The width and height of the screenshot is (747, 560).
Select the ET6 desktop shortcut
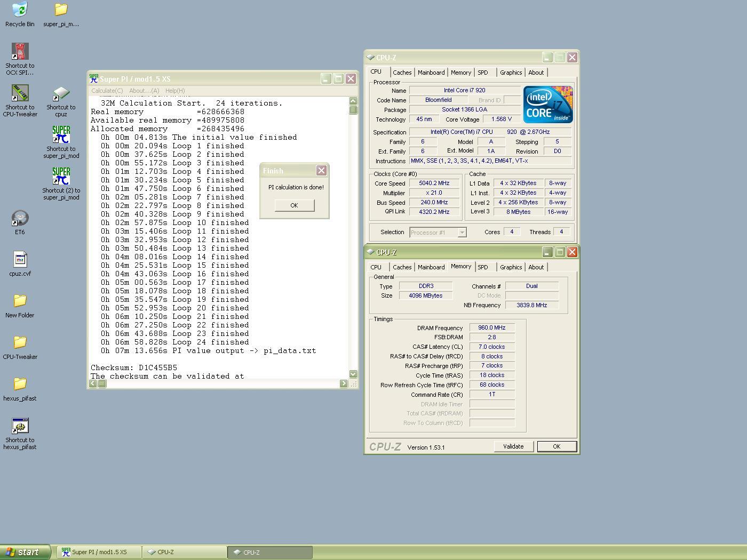coord(20,222)
